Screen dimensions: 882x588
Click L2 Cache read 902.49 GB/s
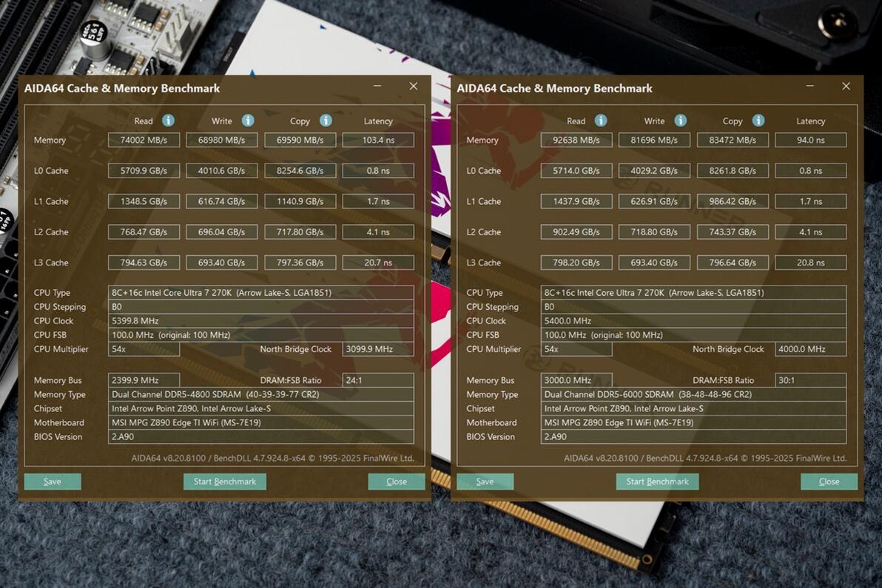point(576,232)
